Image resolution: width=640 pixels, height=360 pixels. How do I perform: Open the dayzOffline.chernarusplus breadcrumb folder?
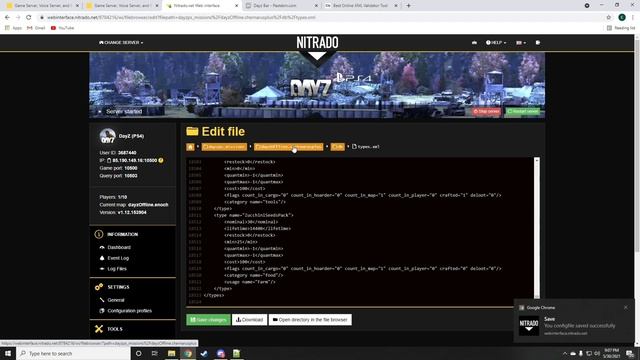289,147
